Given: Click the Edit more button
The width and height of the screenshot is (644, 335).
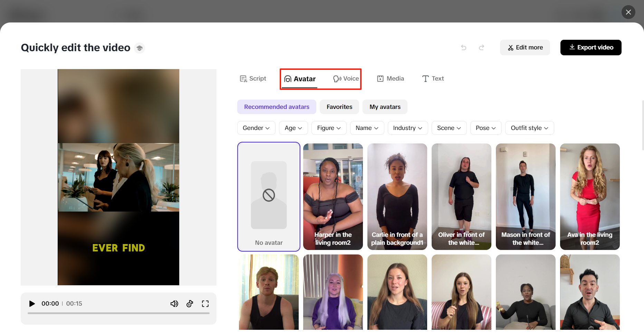Looking at the screenshot, I should (525, 47).
